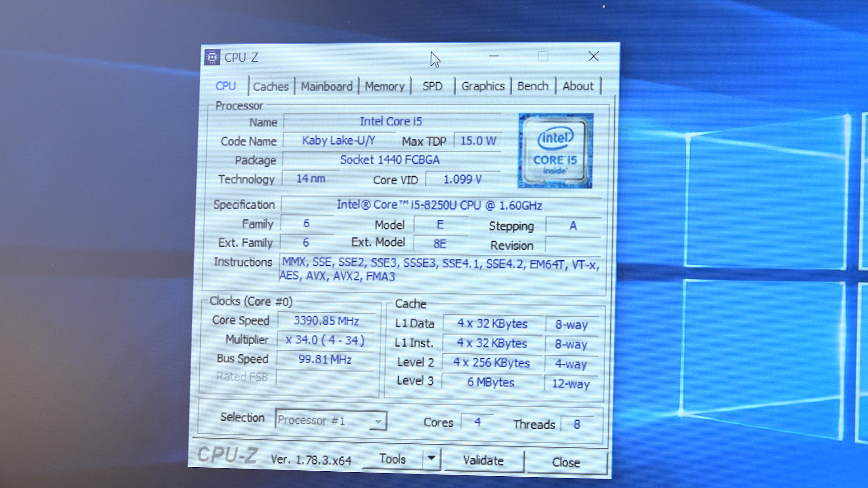This screenshot has width=868, height=488.
Task: Go to the SPD tab
Action: coord(432,86)
